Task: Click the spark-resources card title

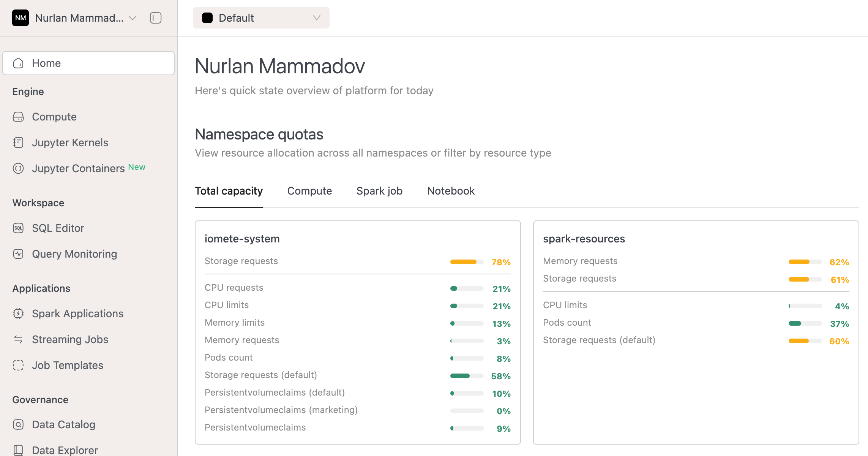Action: (x=584, y=239)
